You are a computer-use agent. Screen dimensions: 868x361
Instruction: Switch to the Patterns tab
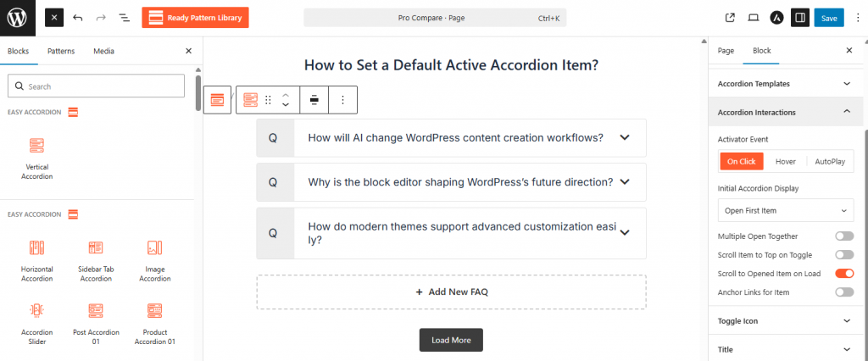coord(61,51)
